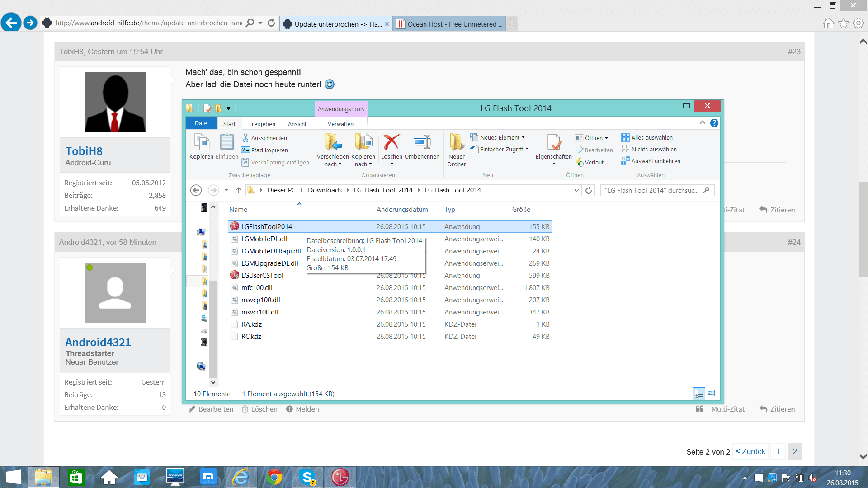Screen dimensions: 868x488
Task: Open File Explorer in taskbar
Action: tap(43, 477)
